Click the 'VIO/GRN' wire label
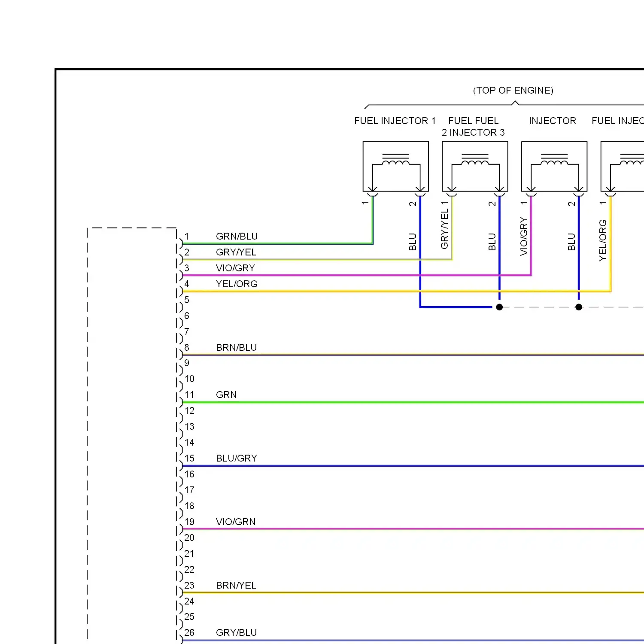Screen dimensions: 644x644 [236, 522]
